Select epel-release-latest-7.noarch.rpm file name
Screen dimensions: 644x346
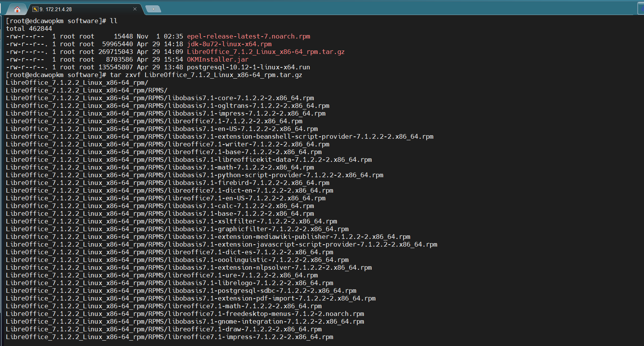[x=249, y=36]
